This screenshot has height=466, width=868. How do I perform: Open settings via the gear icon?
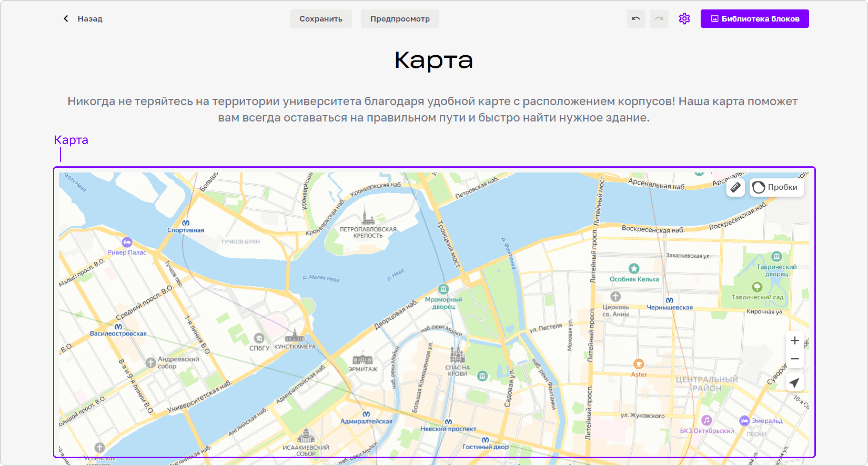[684, 18]
